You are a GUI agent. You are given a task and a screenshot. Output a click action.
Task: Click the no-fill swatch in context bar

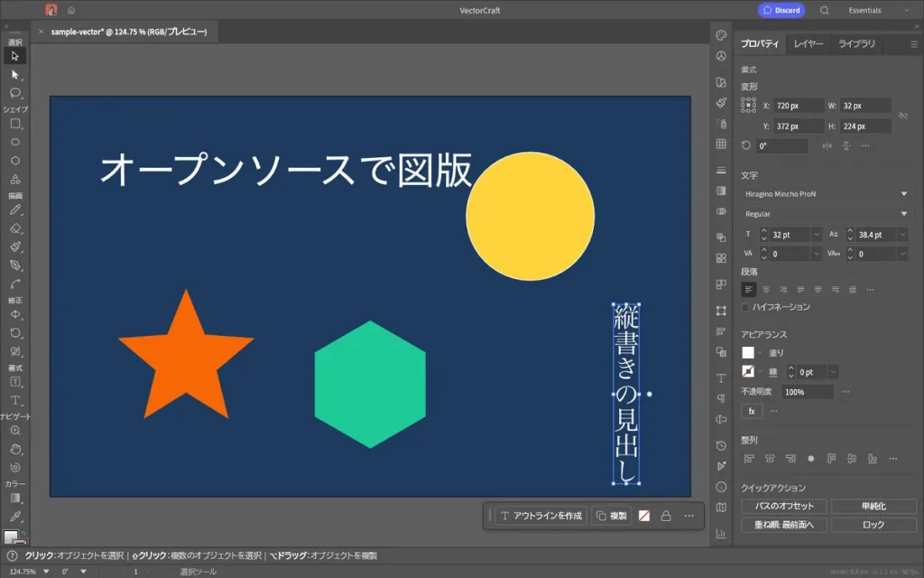click(x=644, y=516)
